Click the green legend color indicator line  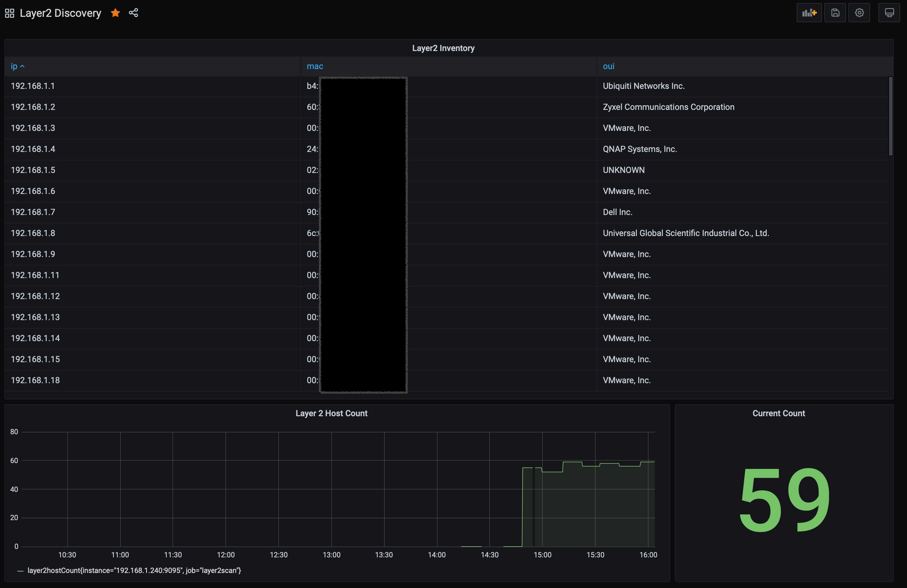click(20, 571)
